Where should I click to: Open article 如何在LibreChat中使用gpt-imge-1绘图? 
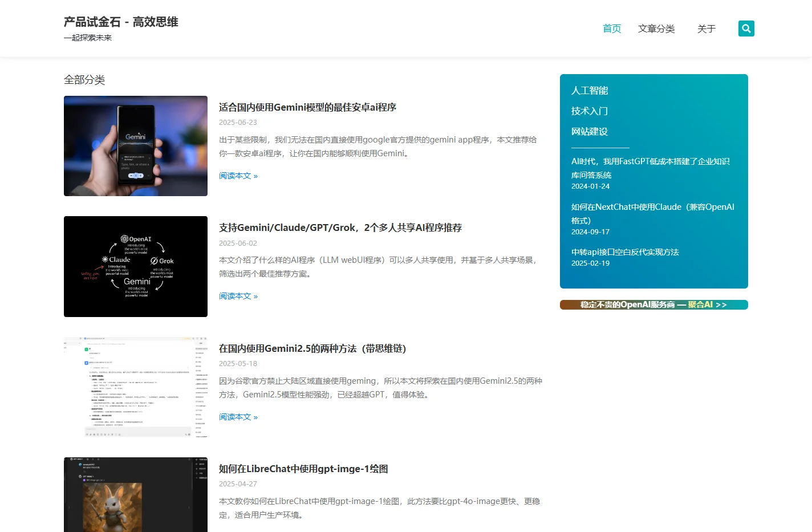(303, 469)
